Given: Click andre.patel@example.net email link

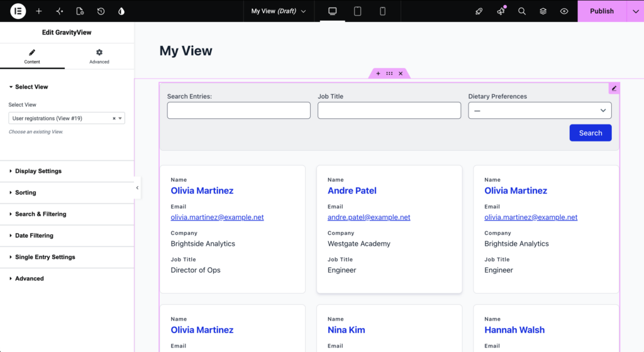Looking at the screenshot, I should 369,217.
